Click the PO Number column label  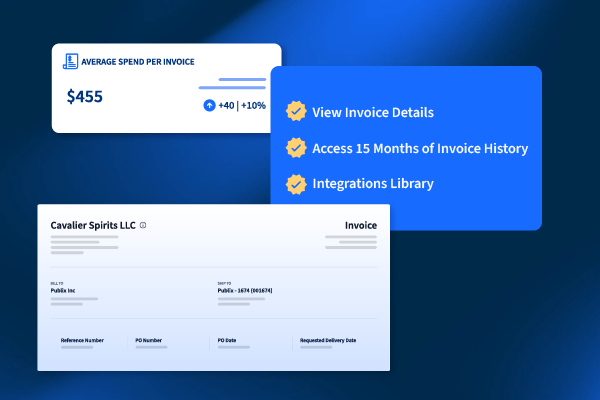pyautogui.click(x=148, y=340)
